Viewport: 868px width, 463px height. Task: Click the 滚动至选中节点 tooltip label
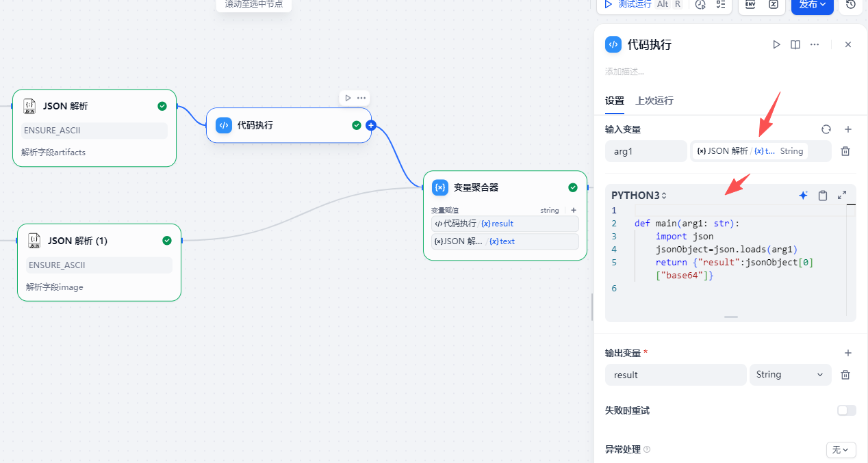tap(254, 4)
